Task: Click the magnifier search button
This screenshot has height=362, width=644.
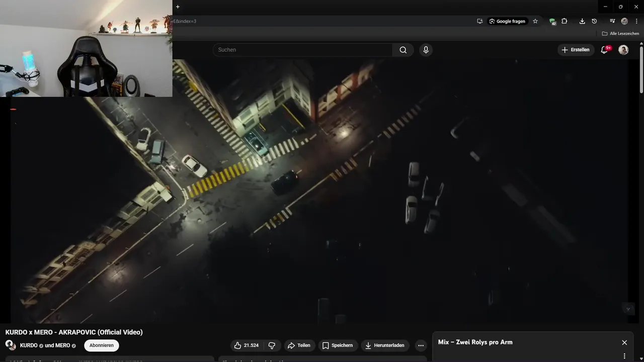Action: pyautogui.click(x=403, y=50)
